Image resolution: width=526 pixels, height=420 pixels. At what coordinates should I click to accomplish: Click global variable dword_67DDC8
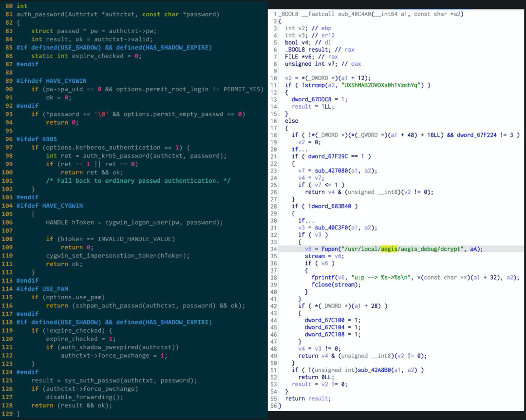click(x=311, y=99)
